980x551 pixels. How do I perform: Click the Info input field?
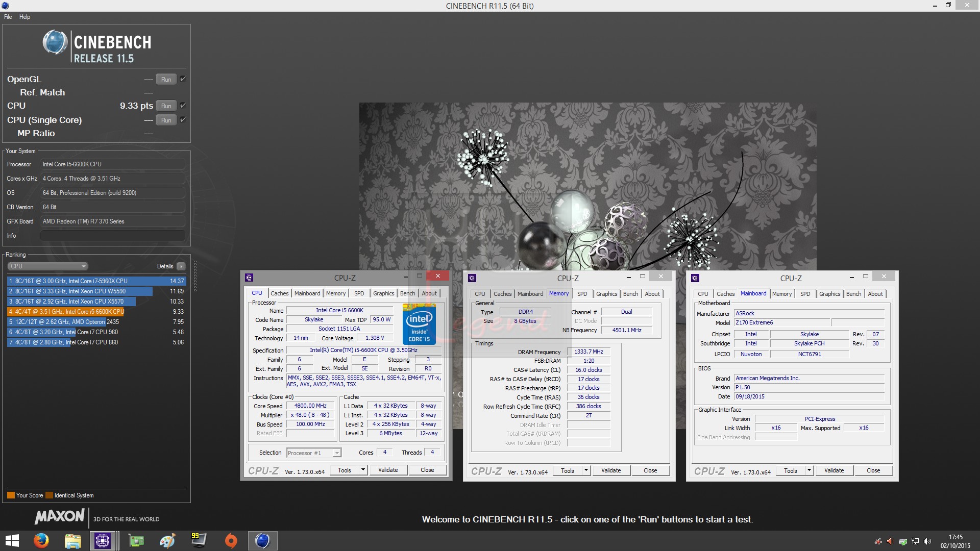(112, 236)
